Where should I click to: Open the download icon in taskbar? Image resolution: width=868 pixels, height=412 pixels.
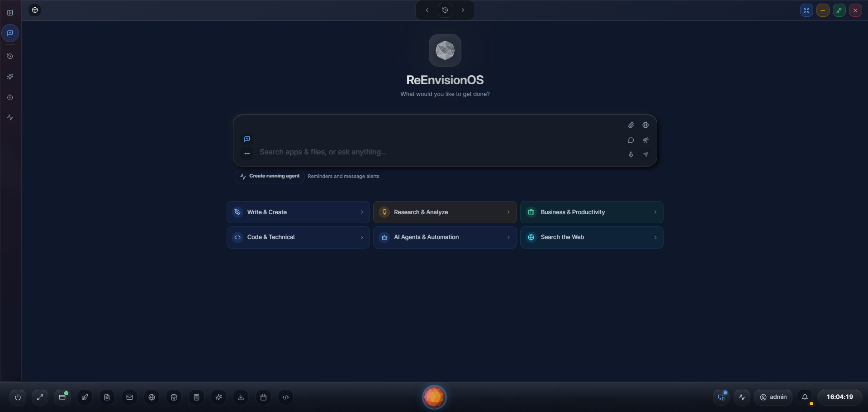click(241, 397)
